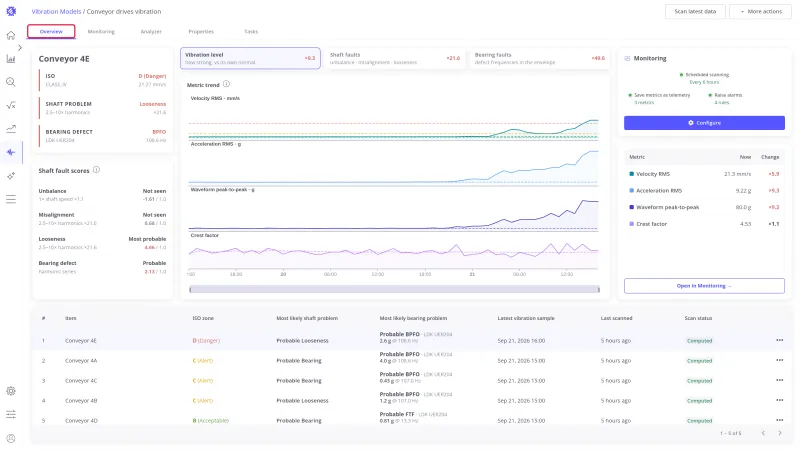Click the BEARING DEFECT BPFO summary row
The height and width of the screenshot is (450, 800).
point(103,136)
